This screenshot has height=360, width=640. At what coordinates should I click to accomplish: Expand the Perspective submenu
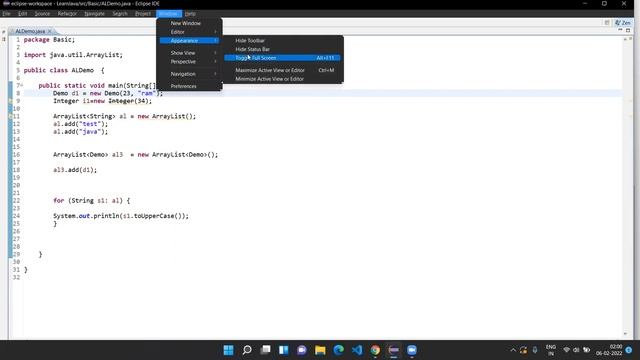pyautogui.click(x=189, y=62)
